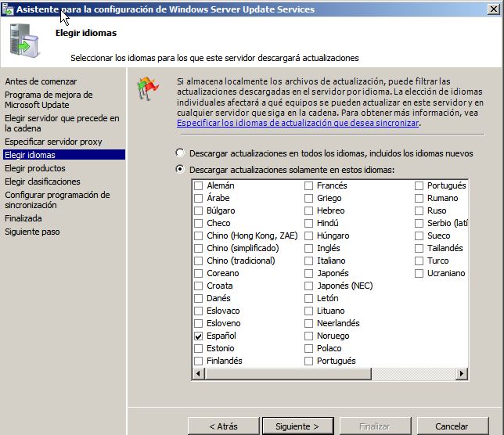Check the Croata checkbox

pyautogui.click(x=198, y=286)
